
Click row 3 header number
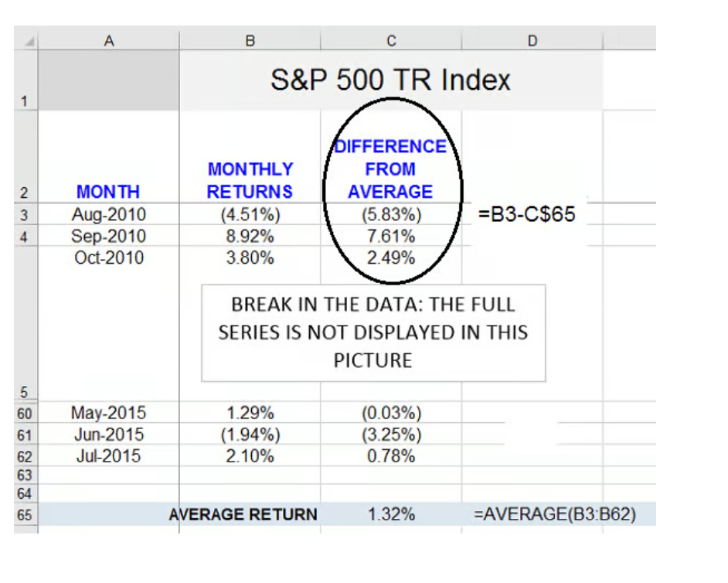[26, 215]
